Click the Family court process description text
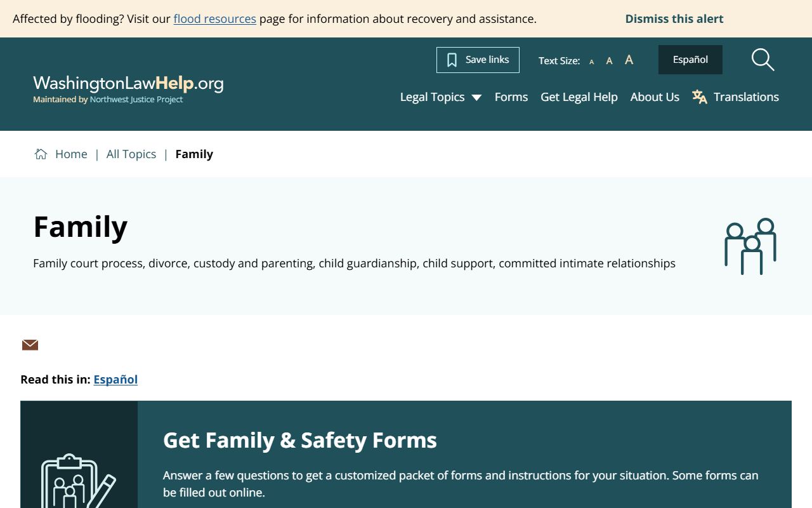The height and width of the screenshot is (508, 812). [354, 263]
